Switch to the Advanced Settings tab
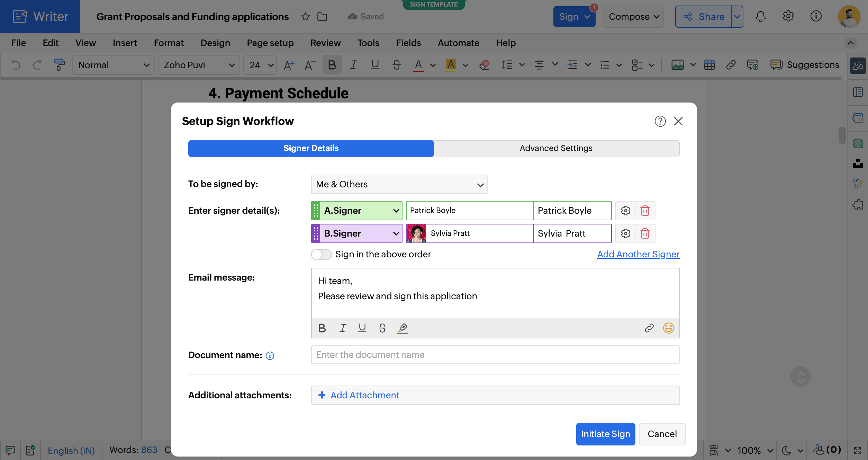Image resolution: width=868 pixels, height=460 pixels. tap(556, 148)
